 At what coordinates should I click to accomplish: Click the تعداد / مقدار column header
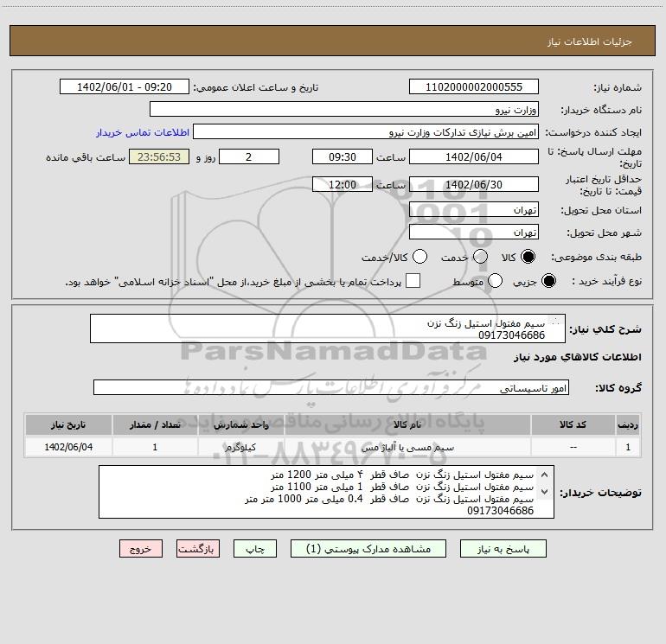155,425
